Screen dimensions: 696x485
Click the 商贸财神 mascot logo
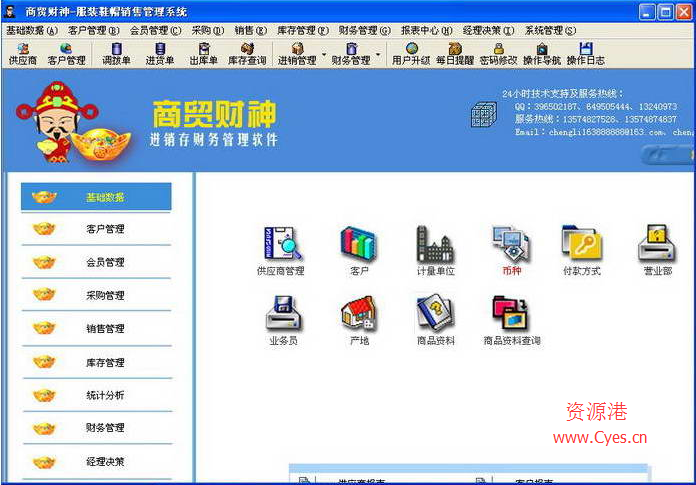click(73, 123)
